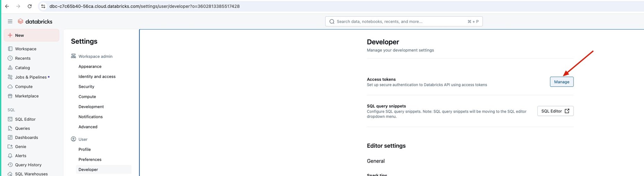Open Recents in the sidebar

(23, 58)
